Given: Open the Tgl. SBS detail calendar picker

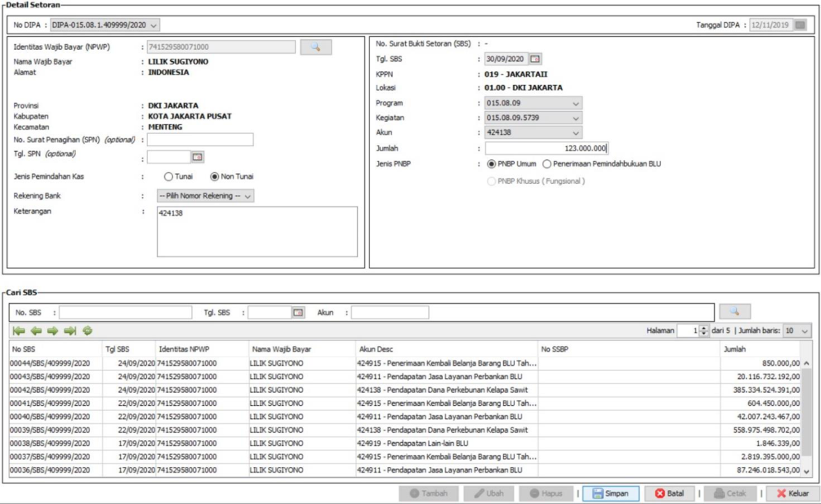Looking at the screenshot, I should [x=535, y=59].
